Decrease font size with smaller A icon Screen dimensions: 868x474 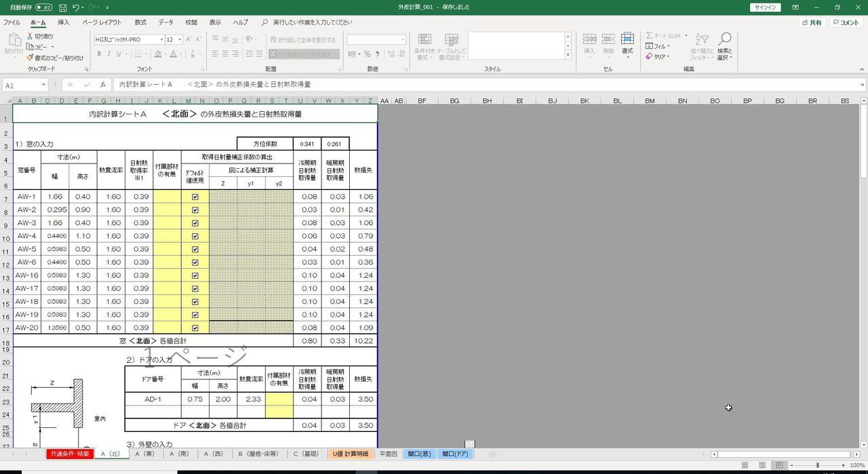pos(199,39)
